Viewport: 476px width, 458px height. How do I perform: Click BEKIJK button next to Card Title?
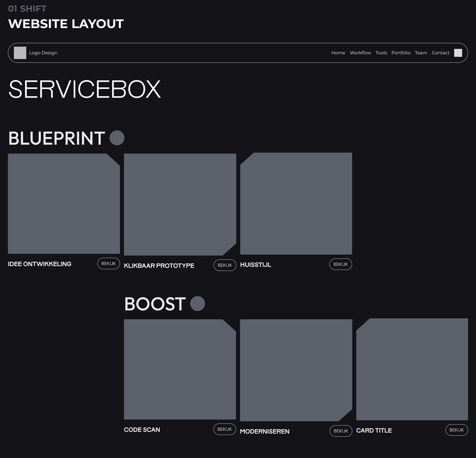point(457,430)
